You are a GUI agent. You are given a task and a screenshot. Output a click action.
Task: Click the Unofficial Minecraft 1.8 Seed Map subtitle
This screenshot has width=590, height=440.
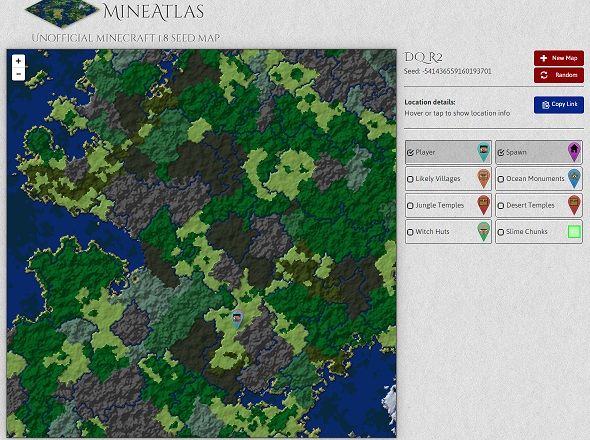click(126, 38)
